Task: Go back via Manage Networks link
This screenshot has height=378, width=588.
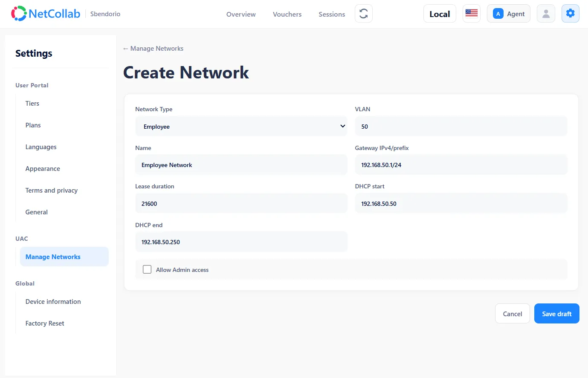Action: (153, 48)
